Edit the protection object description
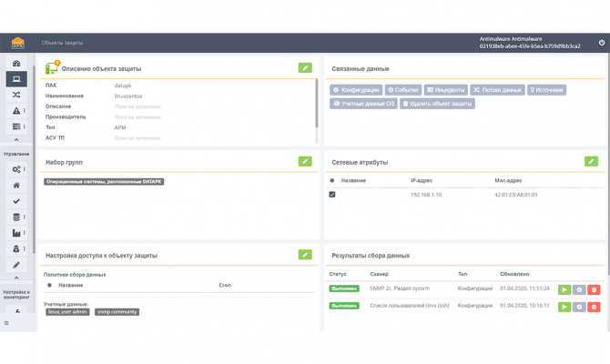Viewport: 610px width, 364px height. (305, 68)
